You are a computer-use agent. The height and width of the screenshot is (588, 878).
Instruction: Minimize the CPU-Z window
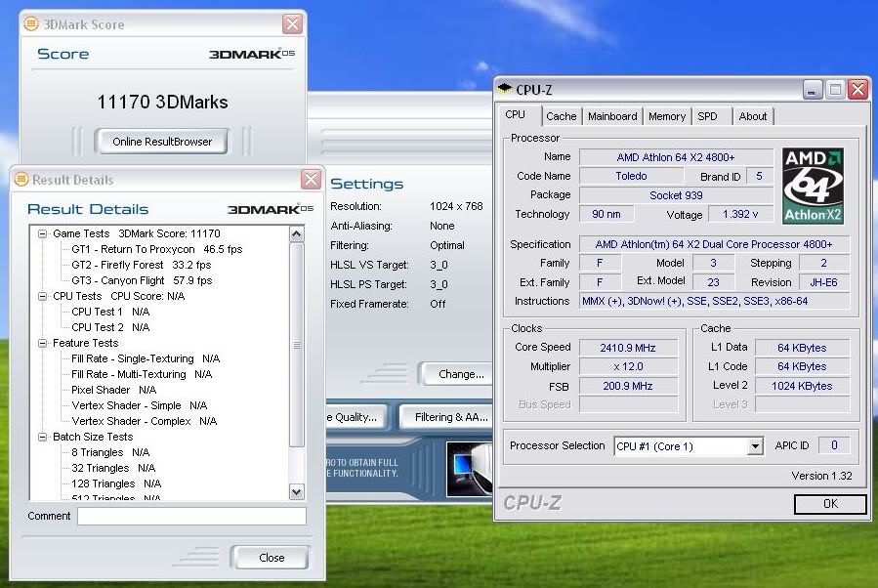pyautogui.click(x=813, y=89)
